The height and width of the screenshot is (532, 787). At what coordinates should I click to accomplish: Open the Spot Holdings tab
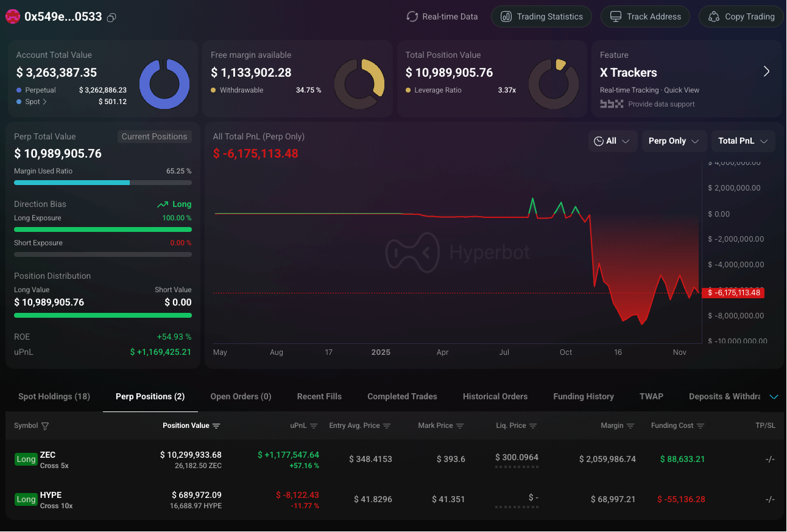[54, 396]
